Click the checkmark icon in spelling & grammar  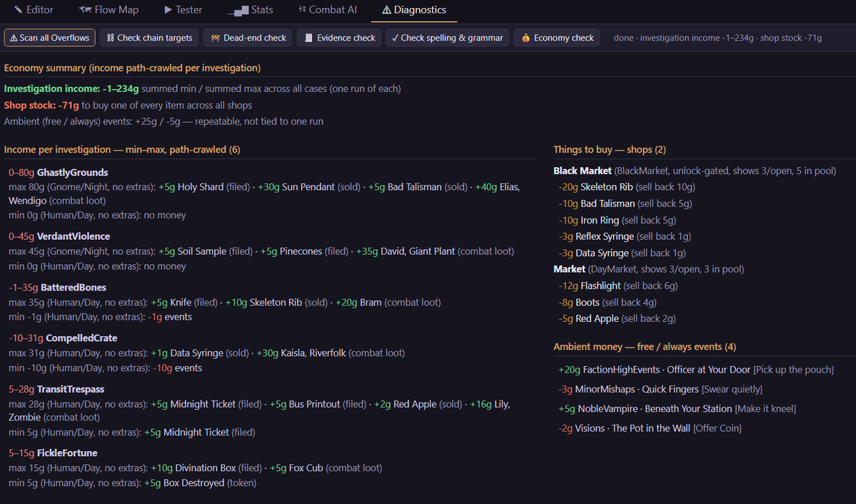coord(395,38)
